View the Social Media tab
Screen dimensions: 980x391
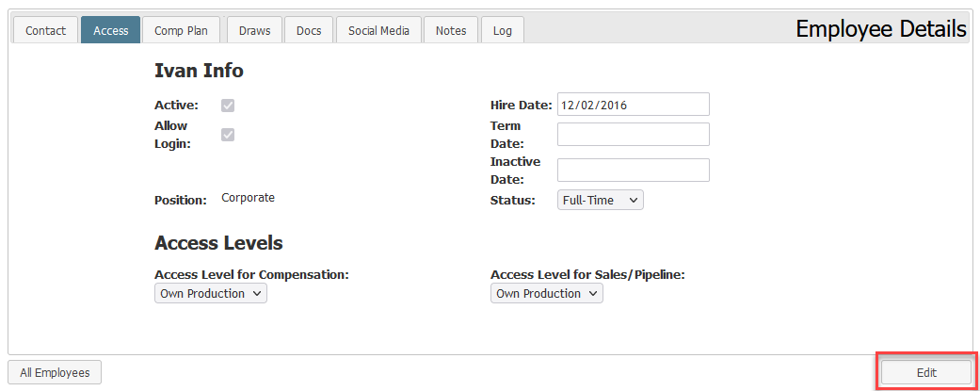coord(378,30)
